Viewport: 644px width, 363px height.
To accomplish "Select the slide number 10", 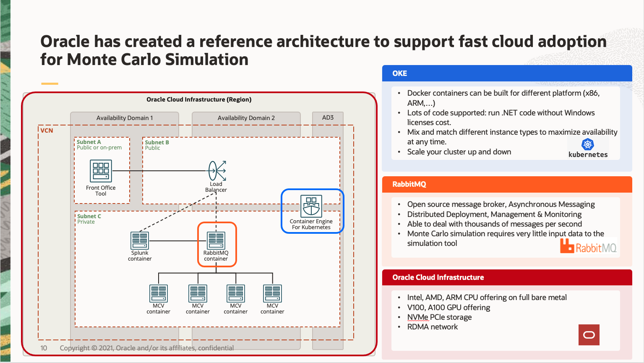I will (44, 348).
